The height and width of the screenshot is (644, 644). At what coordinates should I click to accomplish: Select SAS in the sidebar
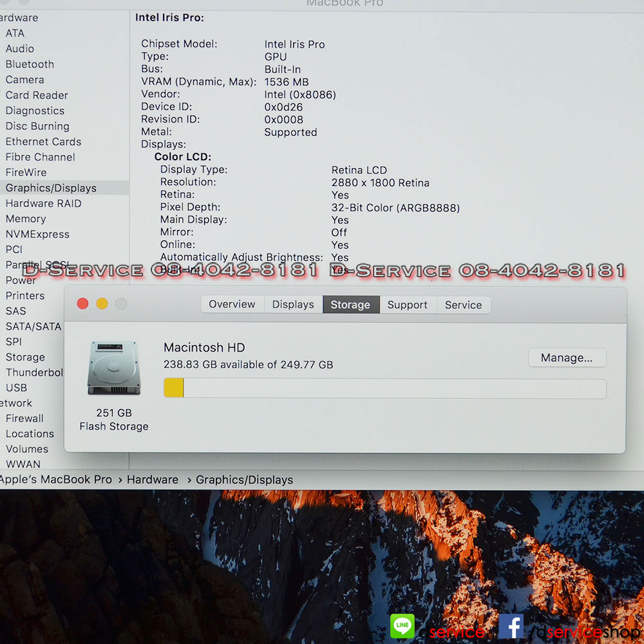pos(15,311)
